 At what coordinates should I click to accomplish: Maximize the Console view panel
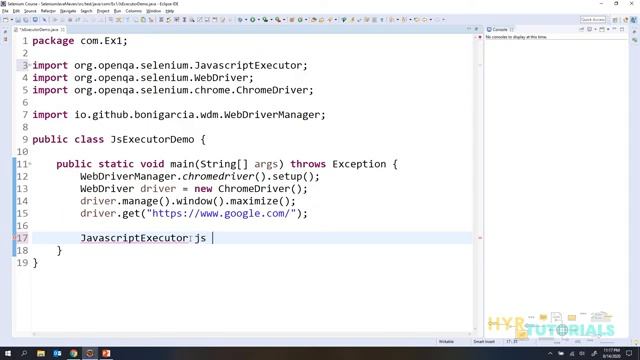[x=622, y=29]
